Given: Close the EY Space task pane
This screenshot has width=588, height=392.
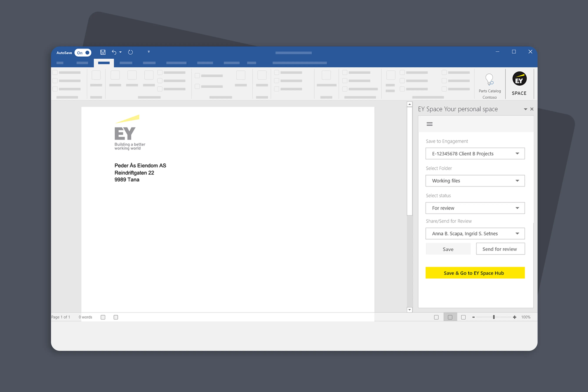Looking at the screenshot, I should (x=532, y=109).
